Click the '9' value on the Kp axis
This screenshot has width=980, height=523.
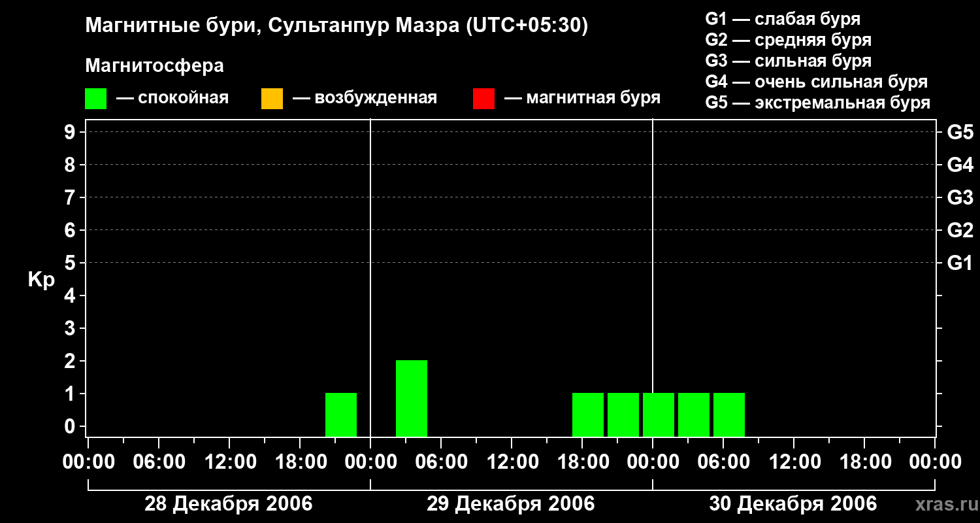click(x=71, y=132)
